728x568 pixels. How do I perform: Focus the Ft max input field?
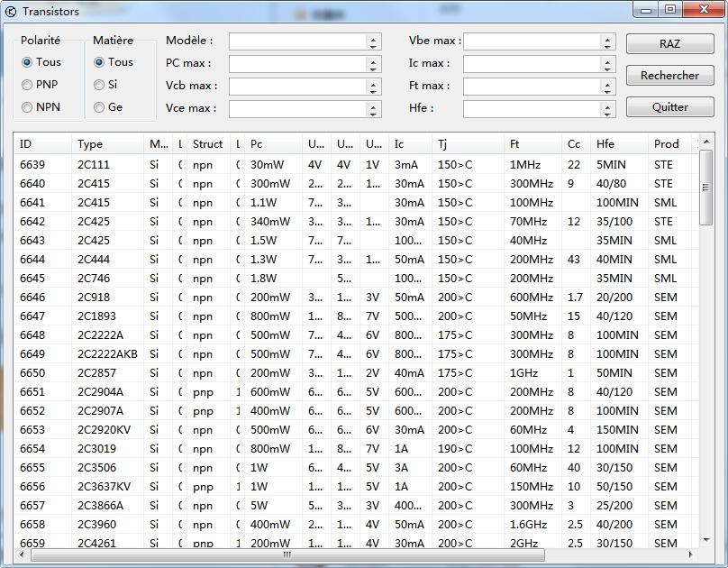pyautogui.click(x=532, y=87)
